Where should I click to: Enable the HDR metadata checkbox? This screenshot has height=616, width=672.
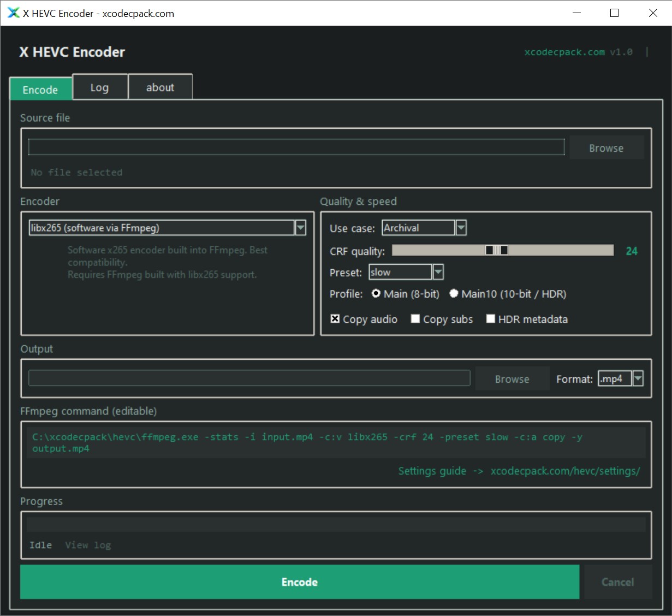coord(490,318)
